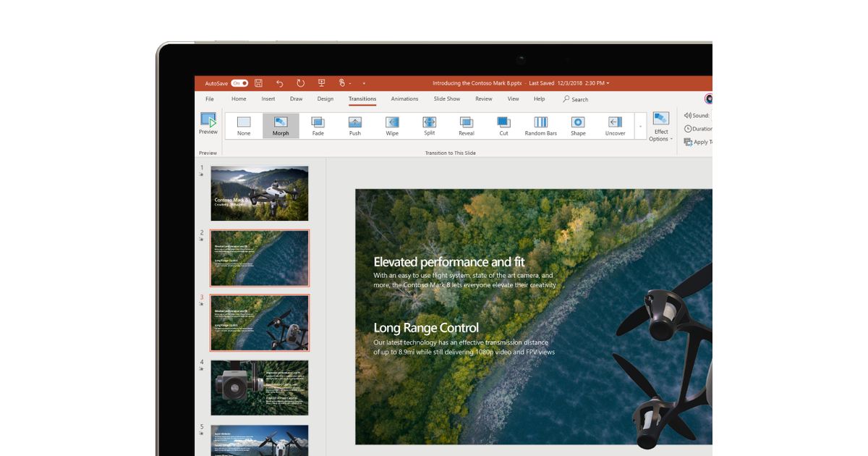Preview the slide transition

[208, 124]
